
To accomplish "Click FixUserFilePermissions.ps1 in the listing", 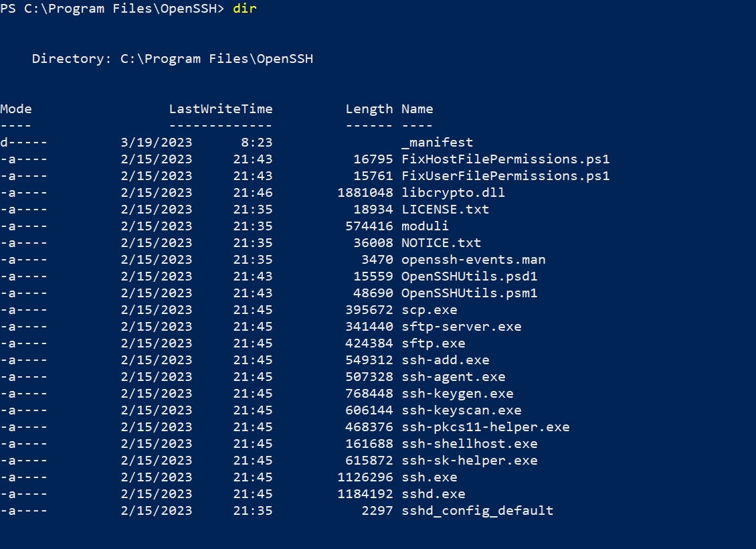I will pyautogui.click(x=505, y=176).
